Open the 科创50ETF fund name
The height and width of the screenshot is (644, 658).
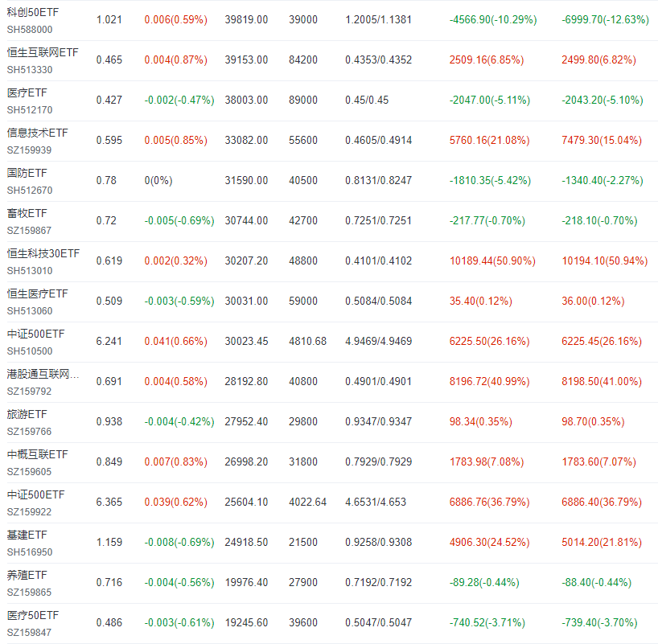[x=33, y=12]
